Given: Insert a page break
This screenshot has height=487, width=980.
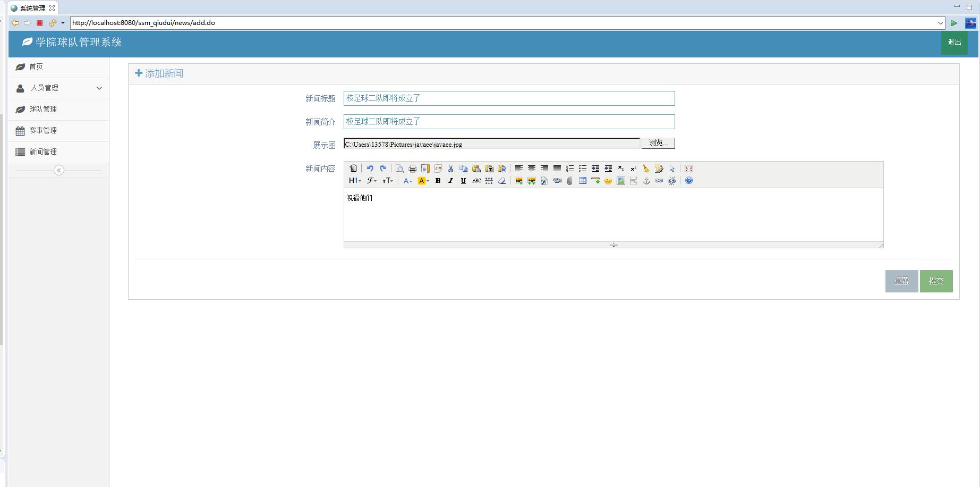Looking at the screenshot, I should (x=634, y=181).
